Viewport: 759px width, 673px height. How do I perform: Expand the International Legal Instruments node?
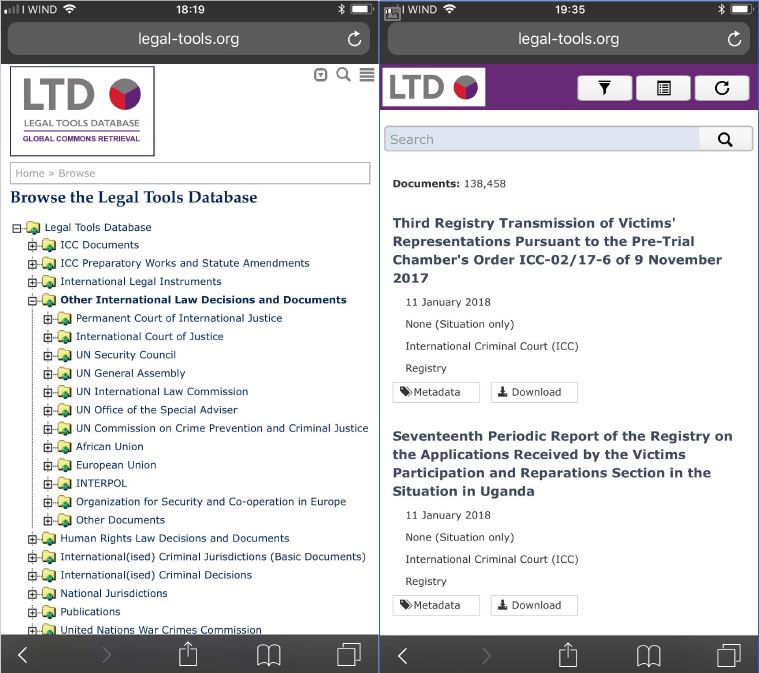tap(32, 282)
